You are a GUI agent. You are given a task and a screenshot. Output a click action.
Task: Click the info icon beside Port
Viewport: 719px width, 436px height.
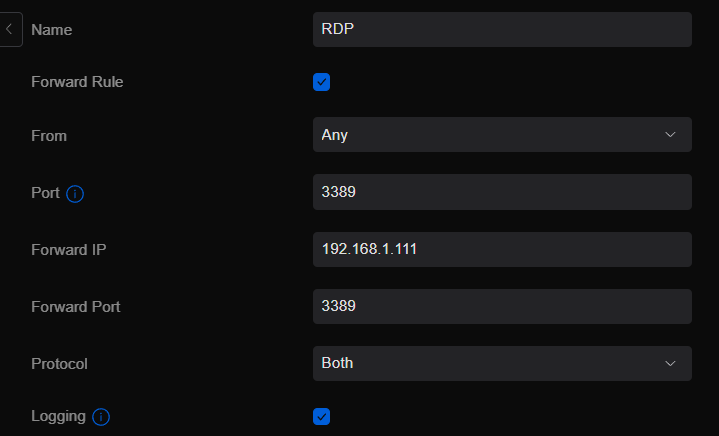(75, 193)
